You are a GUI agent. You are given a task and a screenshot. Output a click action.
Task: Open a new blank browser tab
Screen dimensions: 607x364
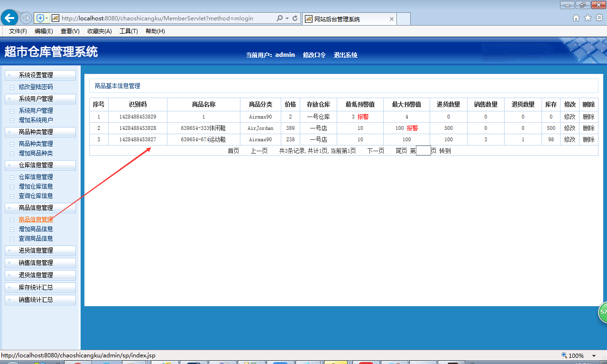point(403,19)
